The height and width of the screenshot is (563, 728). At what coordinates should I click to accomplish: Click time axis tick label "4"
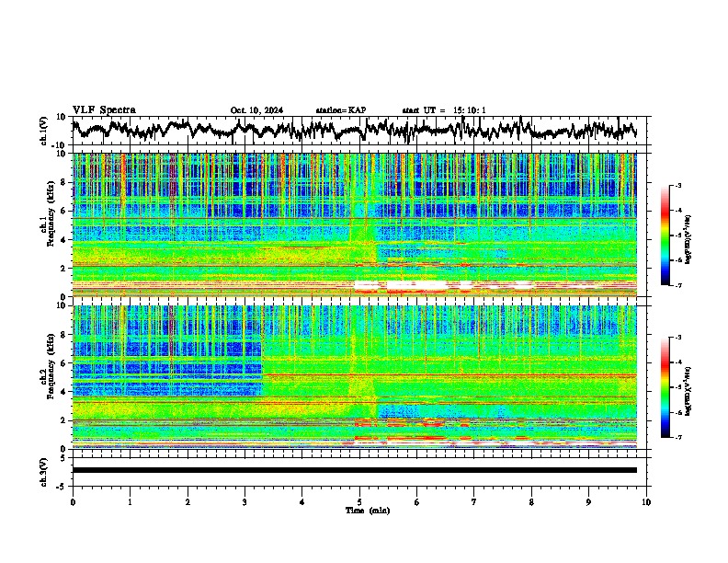pos(302,502)
